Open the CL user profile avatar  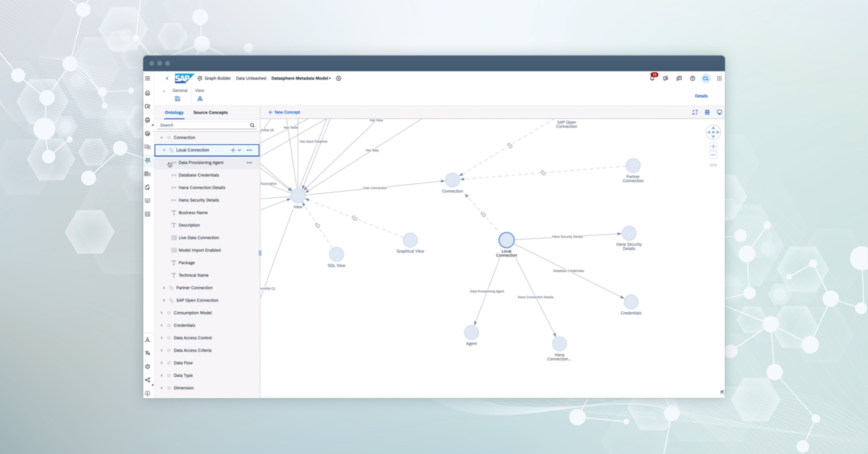point(706,79)
